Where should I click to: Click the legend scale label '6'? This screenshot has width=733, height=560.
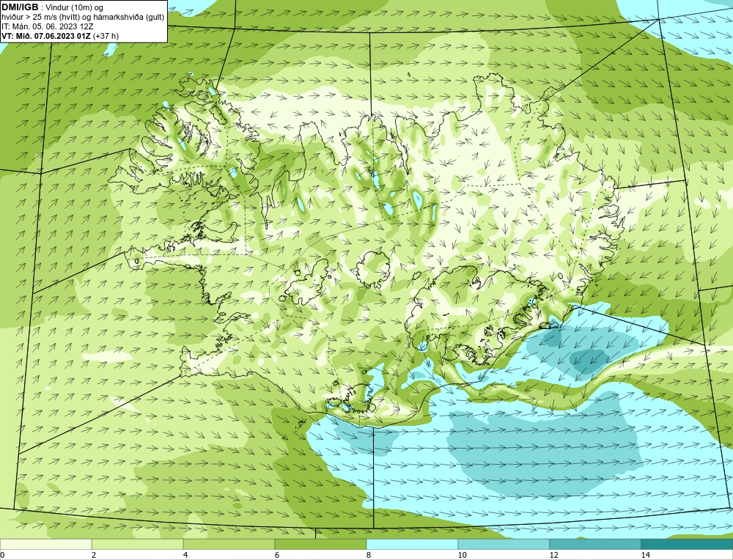(277, 555)
